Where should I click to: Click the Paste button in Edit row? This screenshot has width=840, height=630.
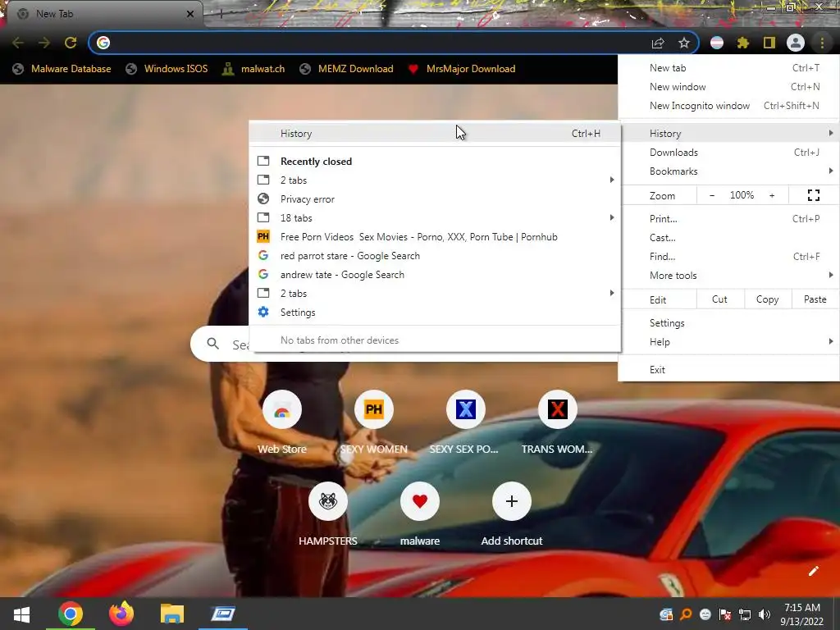[x=815, y=299]
